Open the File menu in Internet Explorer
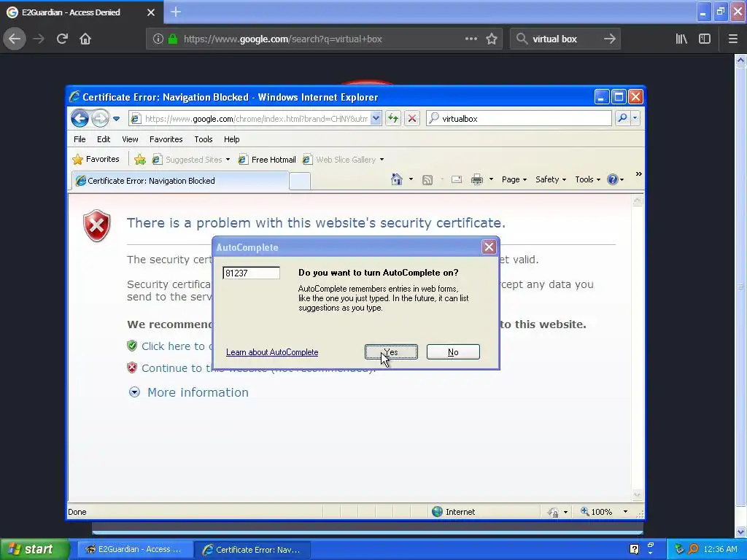The height and width of the screenshot is (560, 747). click(80, 139)
